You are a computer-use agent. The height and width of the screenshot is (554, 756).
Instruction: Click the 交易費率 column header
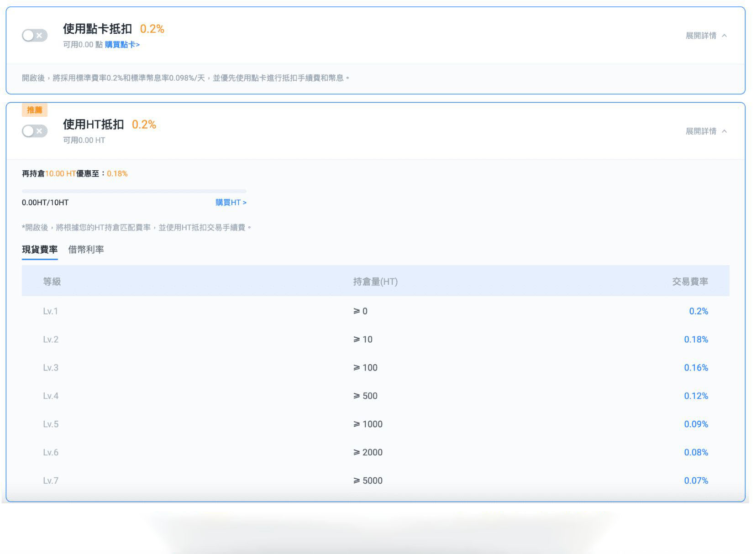pos(690,282)
